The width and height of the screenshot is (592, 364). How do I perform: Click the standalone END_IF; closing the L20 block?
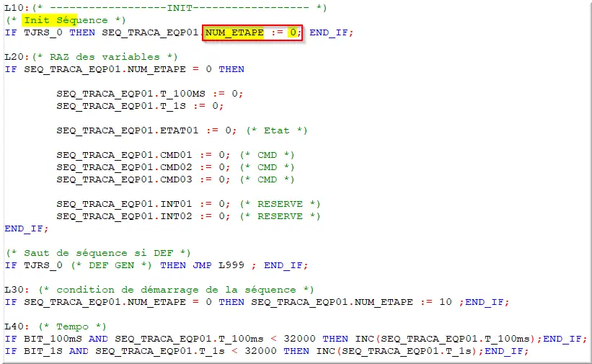[27, 228]
